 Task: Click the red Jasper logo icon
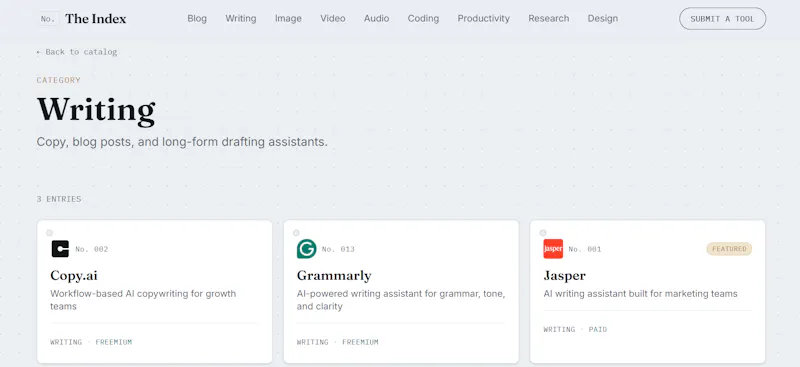[x=553, y=249]
